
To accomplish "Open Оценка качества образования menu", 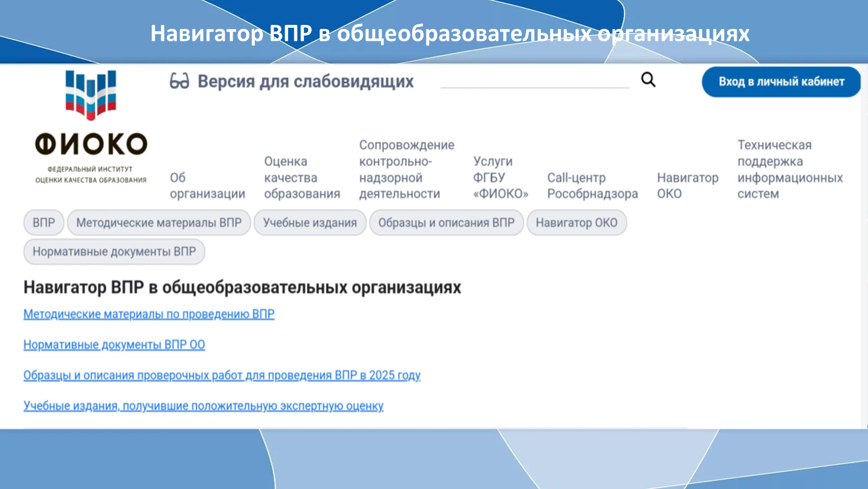I will (302, 178).
